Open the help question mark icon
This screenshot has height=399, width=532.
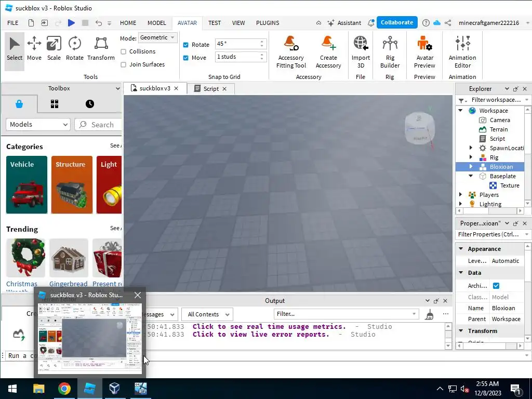coord(426,23)
